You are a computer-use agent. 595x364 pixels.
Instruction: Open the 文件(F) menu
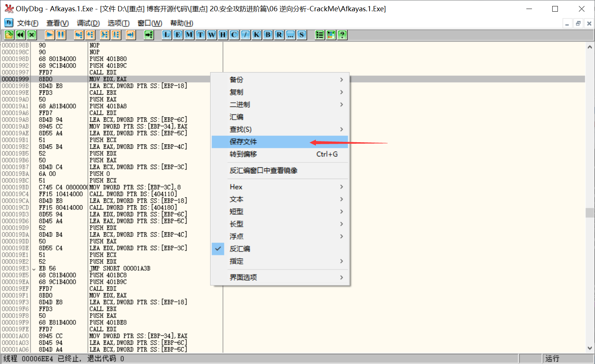coord(28,23)
